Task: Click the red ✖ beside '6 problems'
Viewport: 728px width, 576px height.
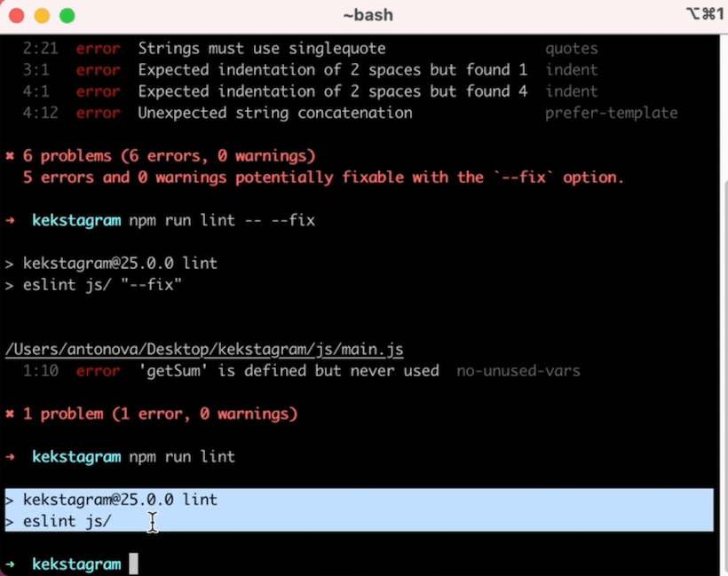Action: [10, 156]
